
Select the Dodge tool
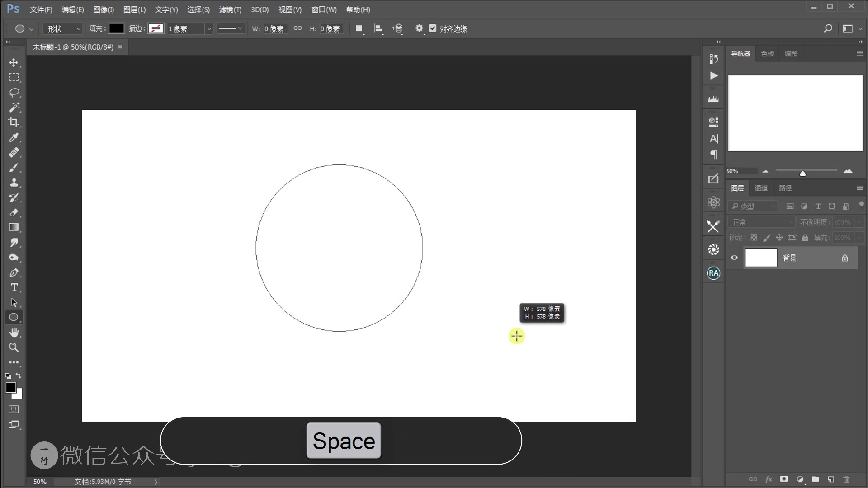(14, 258)
